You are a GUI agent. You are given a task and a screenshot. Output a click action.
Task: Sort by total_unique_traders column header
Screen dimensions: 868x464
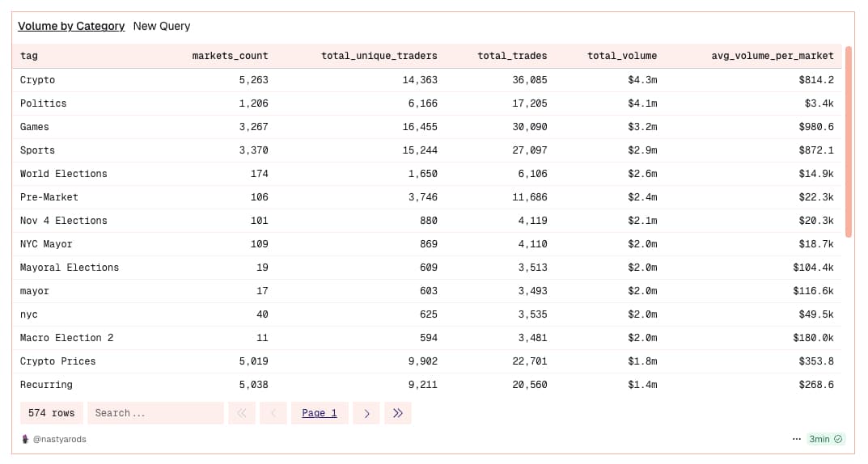click(379, 56)
